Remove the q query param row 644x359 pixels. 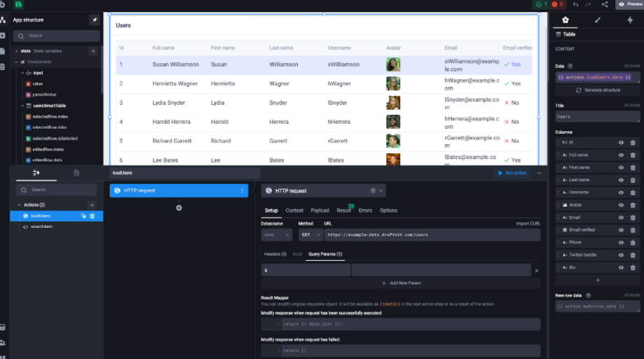(536, 270)
